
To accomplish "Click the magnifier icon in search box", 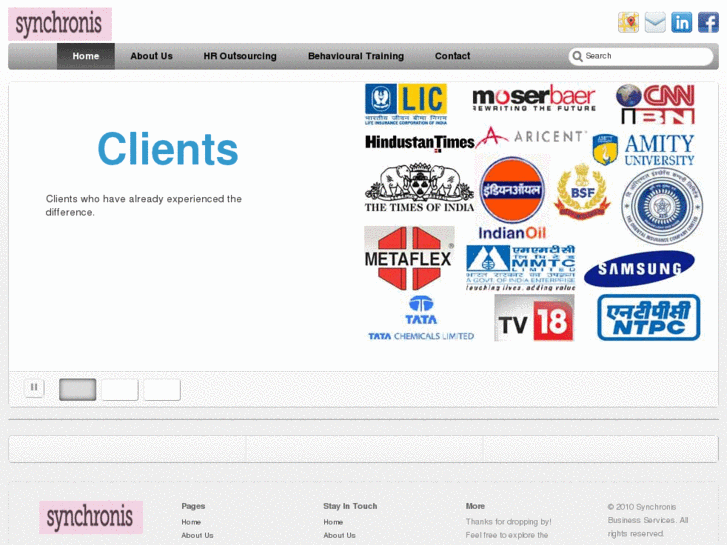I will click(x=577, y=56).
